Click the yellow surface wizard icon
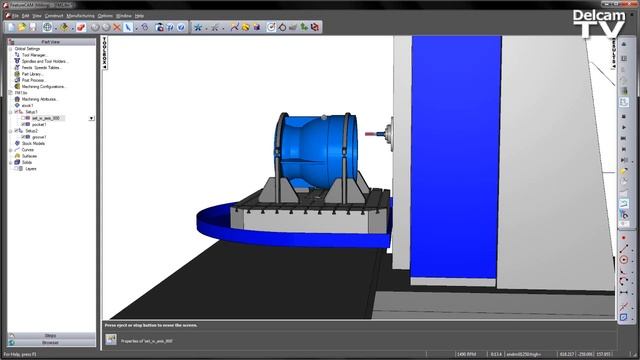Viewport: 640px width, 360px height. click(x=245, y=27)
